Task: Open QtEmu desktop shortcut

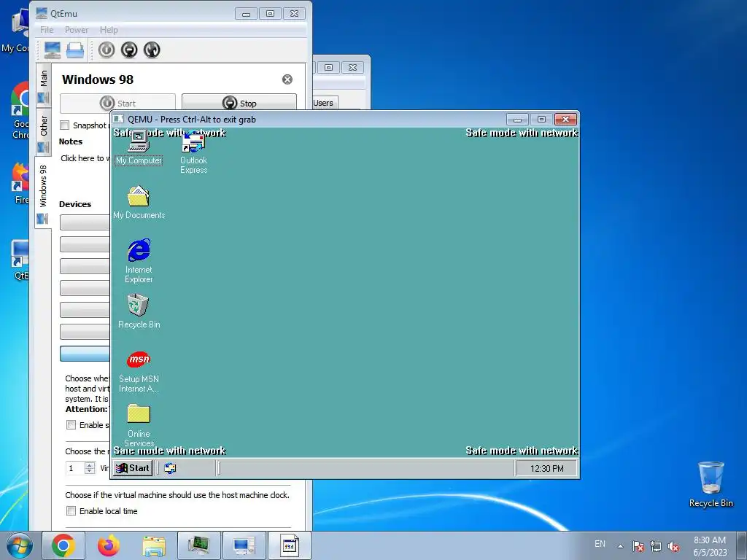Action: click(20, 260)
